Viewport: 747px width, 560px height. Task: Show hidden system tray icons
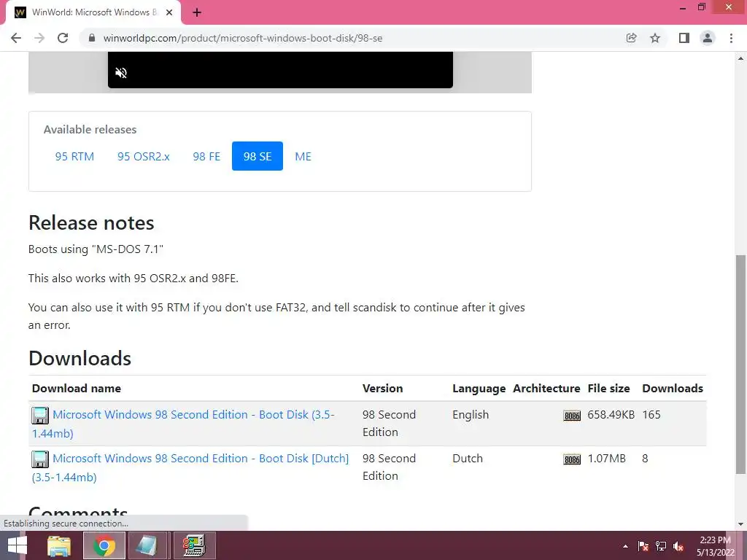click(x=625, y=547)
